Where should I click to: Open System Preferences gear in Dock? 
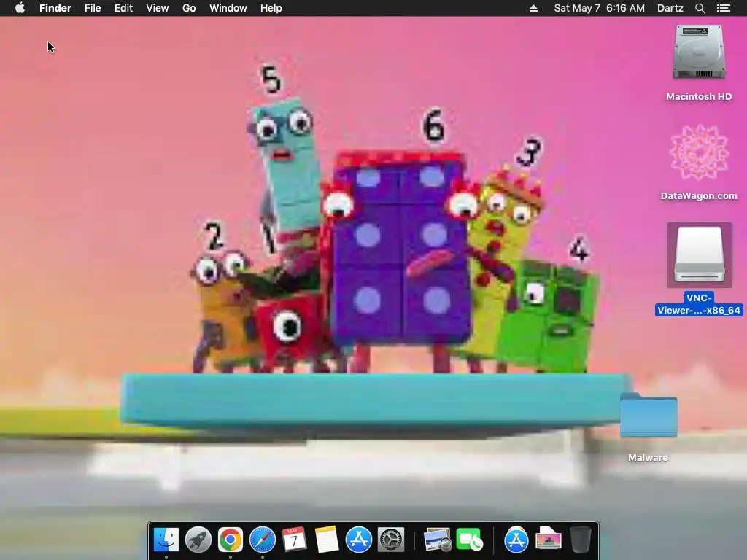click(391, 540)
